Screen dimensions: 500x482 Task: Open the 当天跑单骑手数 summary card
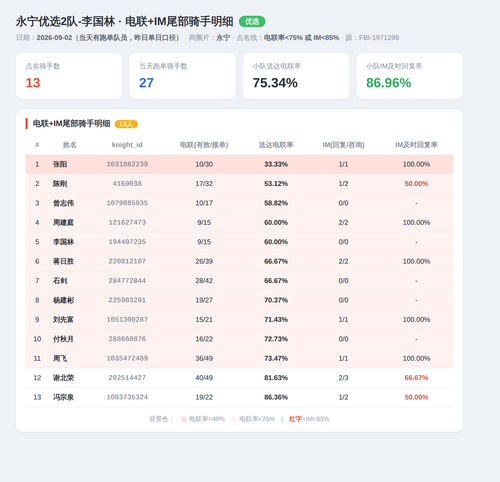pyautogui.click(x=183, y=76)
